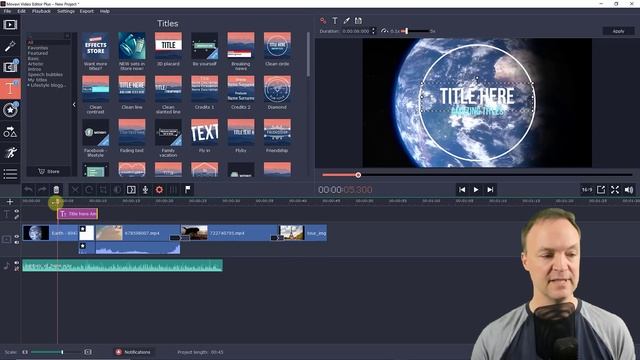Image resolution: width=640 pixels, height=360 pixels.
Task: Delete selected clip with trash icon
Action: pos(56,189)
